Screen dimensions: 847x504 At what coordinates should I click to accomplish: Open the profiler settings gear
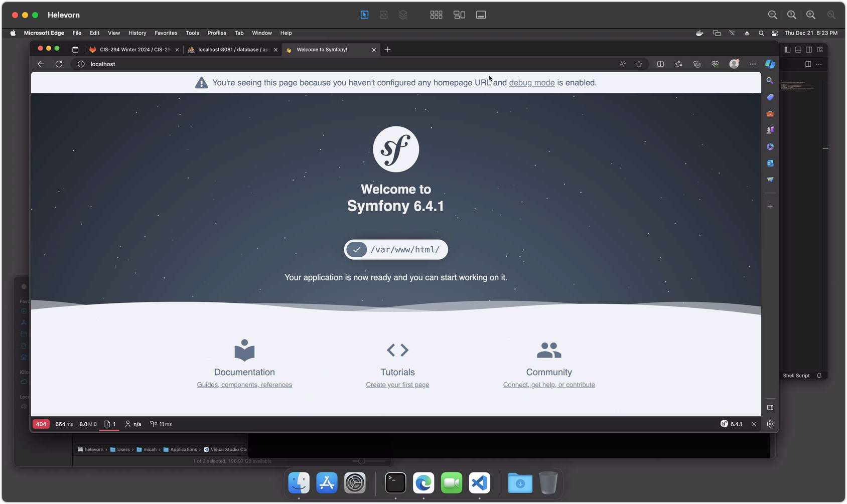tap(770, 424)
